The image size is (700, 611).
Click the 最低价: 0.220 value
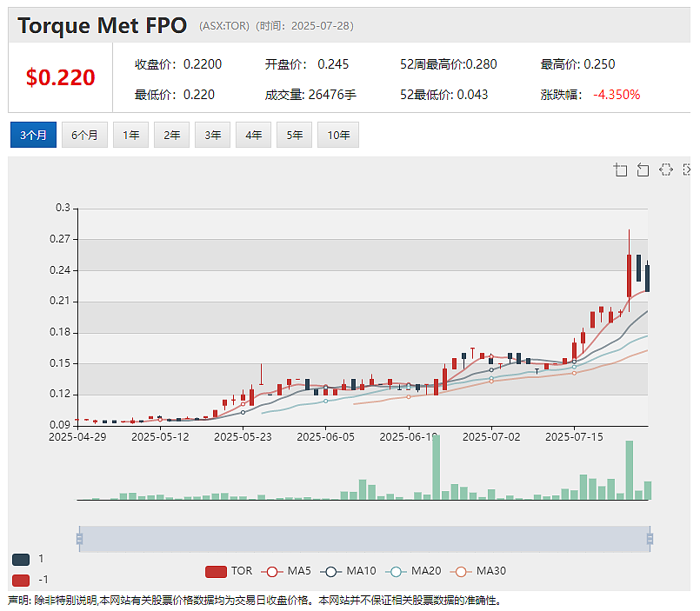(x=175, y=95)
